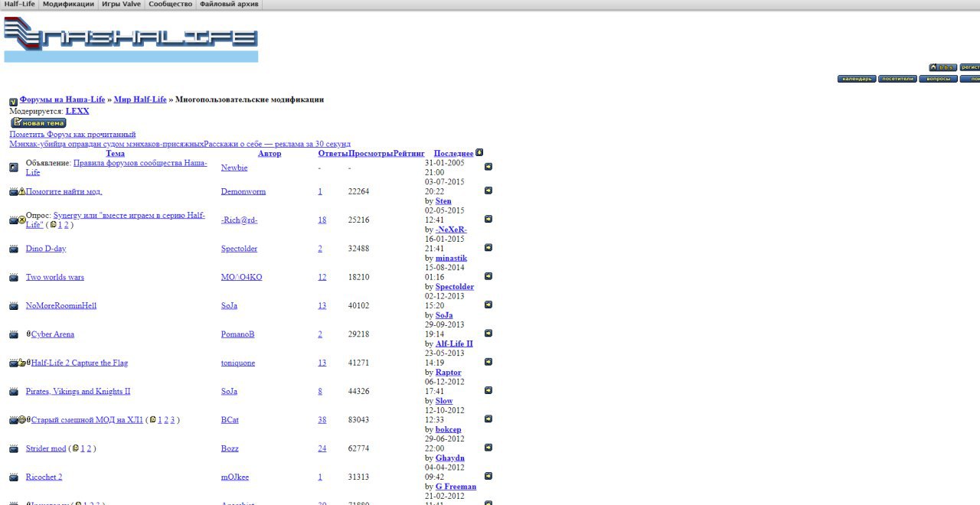
Task: Open the 38 replies count link
Action: pyautogui.click(x=322, y=420)
